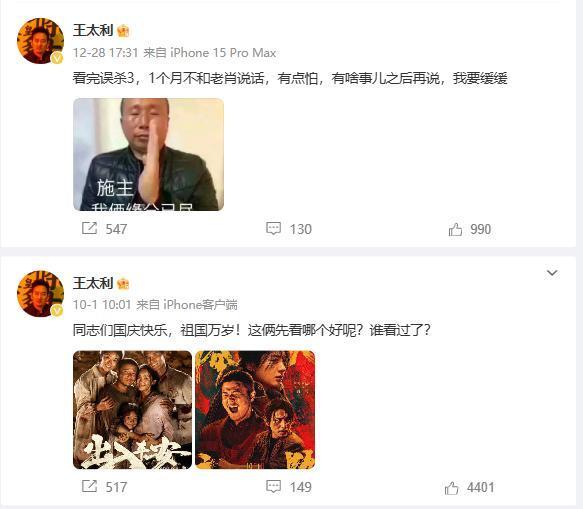Screen dimensions: 583x509
Task: Click the 10-1 10:01 timestamp
Action: click(x=102, y=305)
